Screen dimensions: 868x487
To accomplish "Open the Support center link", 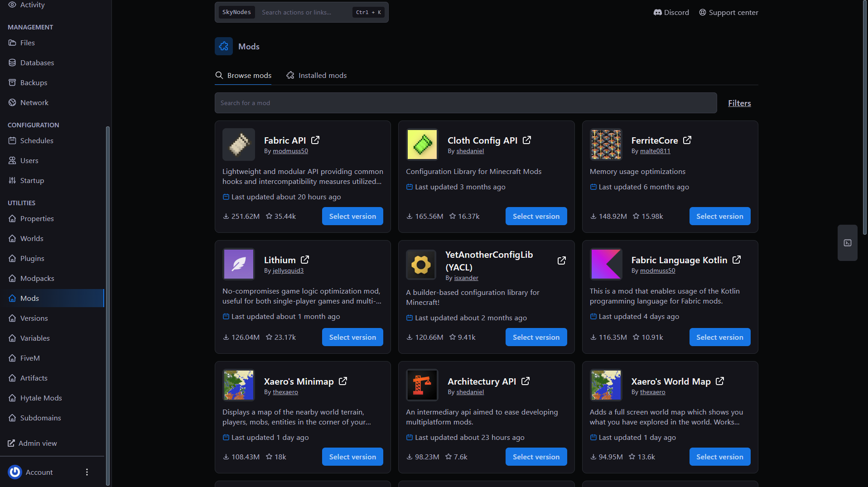I will 728,12.
